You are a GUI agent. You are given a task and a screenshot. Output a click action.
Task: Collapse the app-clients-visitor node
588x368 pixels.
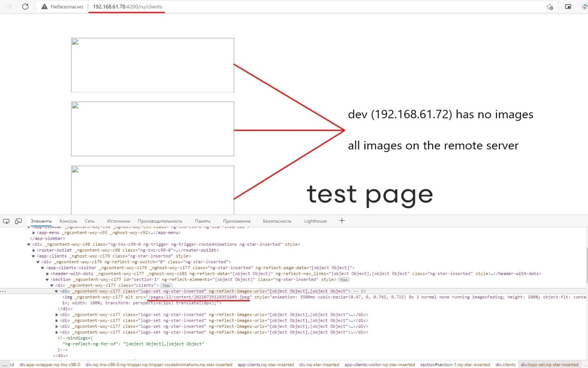(43, 268)
